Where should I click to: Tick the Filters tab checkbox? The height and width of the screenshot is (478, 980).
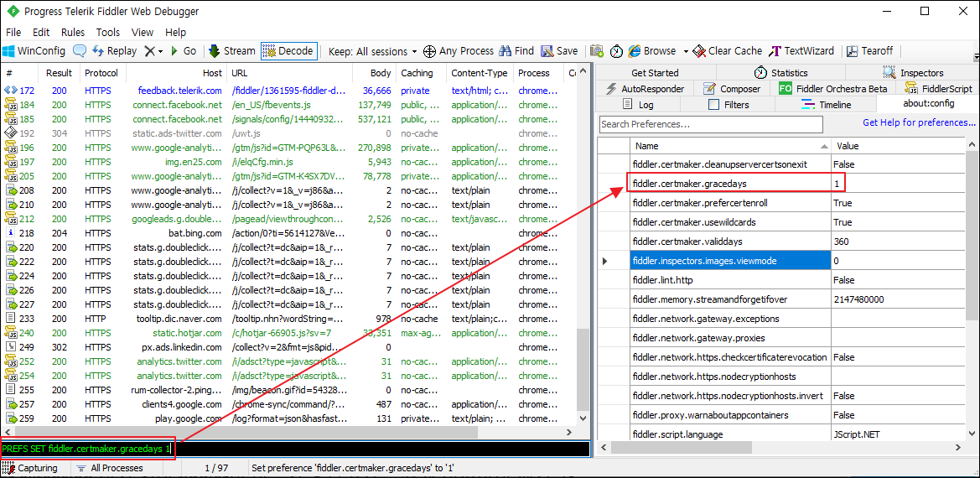[713, 105]
